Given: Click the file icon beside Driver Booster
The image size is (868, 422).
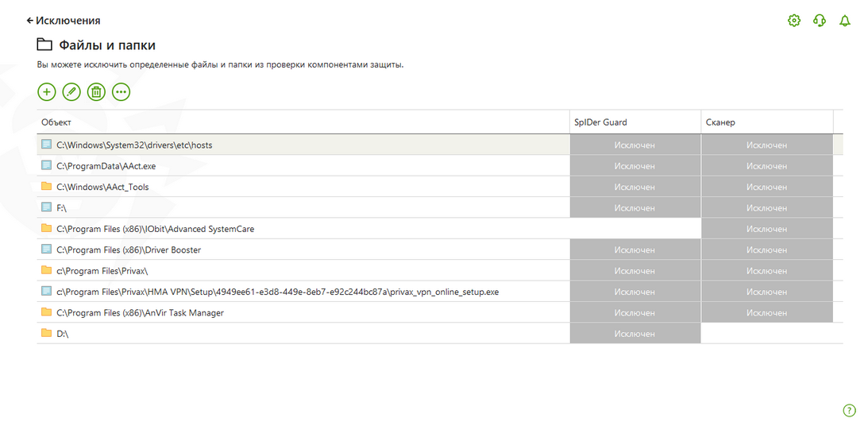Looking at the screenshot, I should 46,250.
